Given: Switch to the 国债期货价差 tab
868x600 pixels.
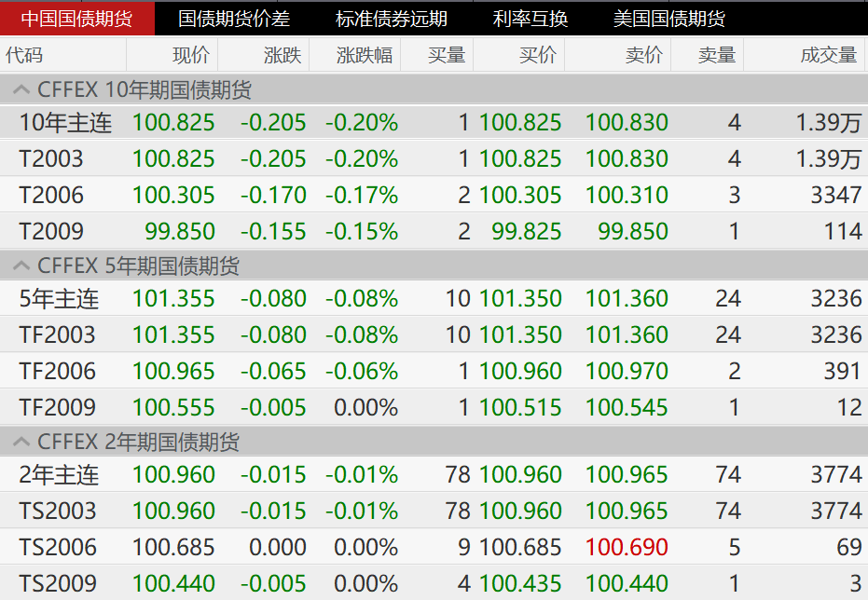Looking at the screenshot, I should click(234, 19).
